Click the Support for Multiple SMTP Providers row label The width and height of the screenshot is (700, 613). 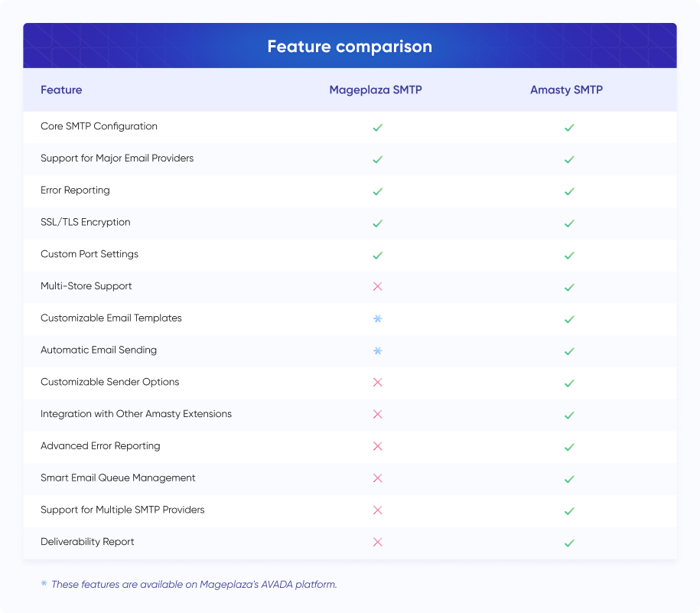point(122,510)
